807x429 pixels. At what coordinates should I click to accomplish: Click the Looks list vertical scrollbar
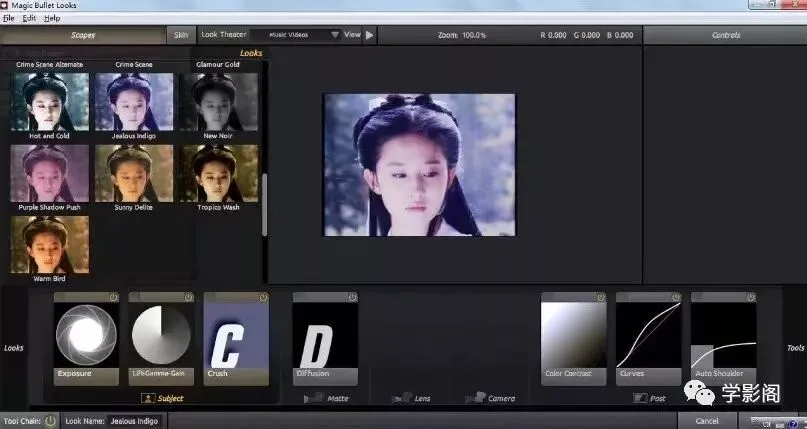[x=265, y=205]
